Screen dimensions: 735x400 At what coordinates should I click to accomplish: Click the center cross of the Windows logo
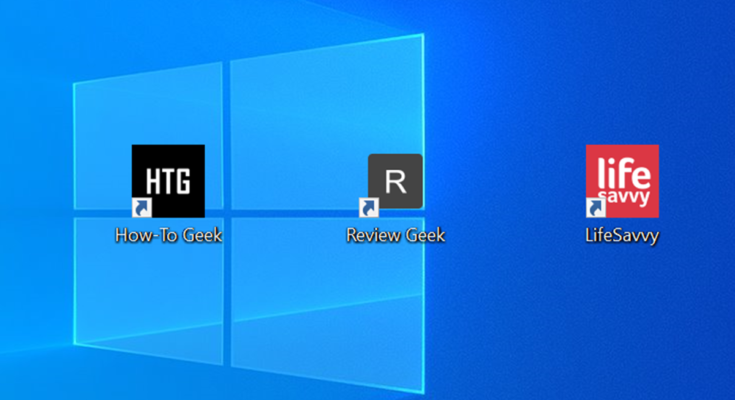point(228,211)
